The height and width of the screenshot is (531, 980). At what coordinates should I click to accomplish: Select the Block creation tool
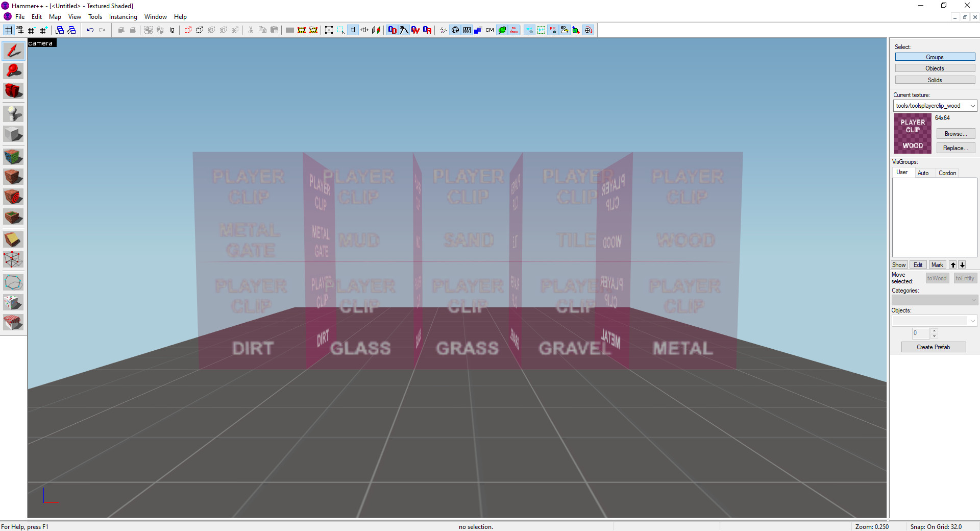(x=13, y=134)
